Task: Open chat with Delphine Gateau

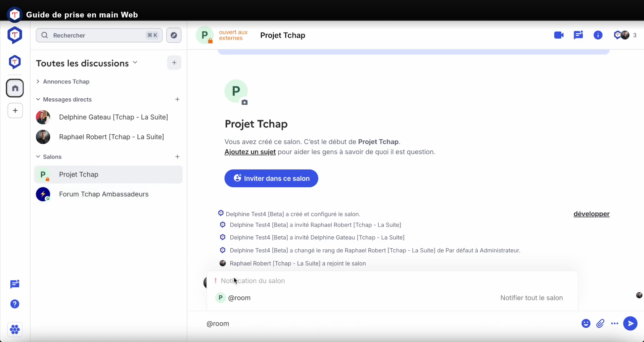Action: [x=108, y=117]
